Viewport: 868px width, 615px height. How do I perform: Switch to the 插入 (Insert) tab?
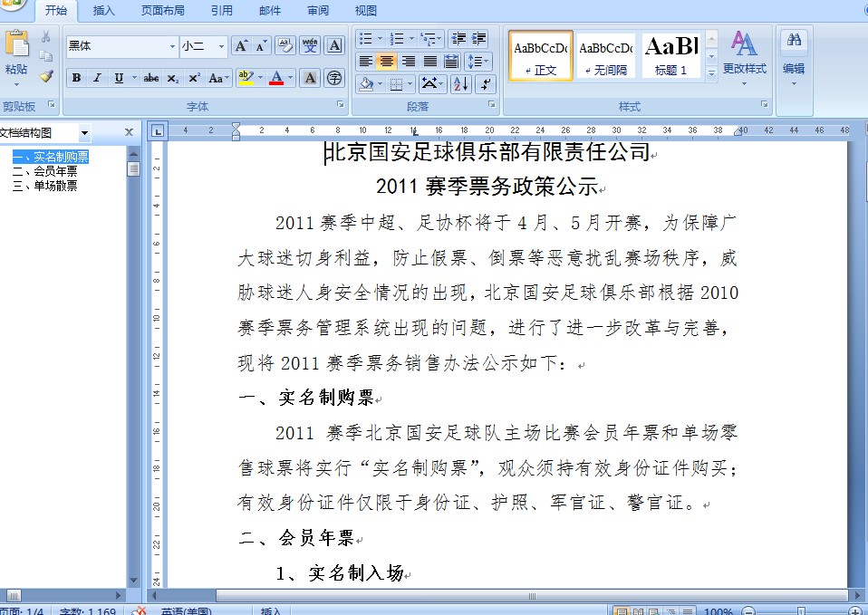pos(103,10)
